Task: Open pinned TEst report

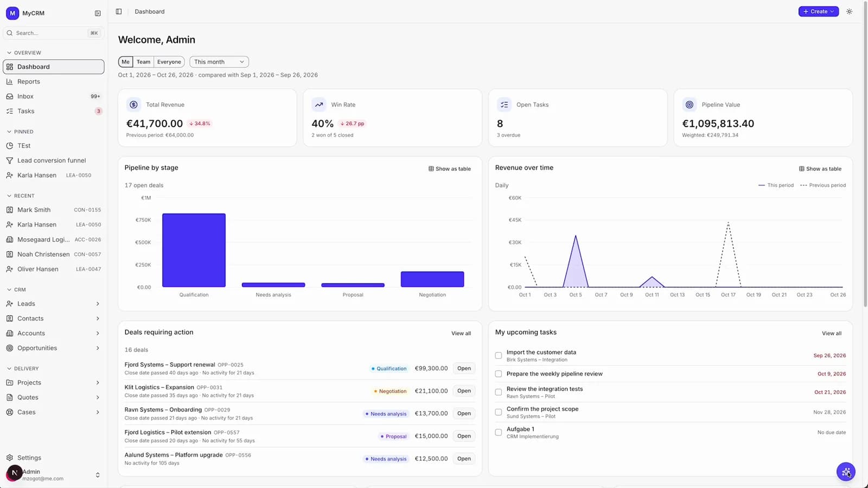Action: (x=54, y=146)
